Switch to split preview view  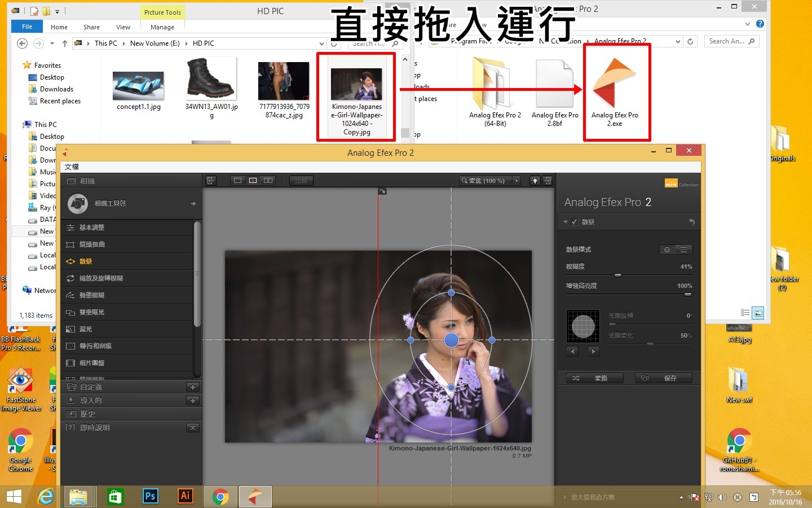[x=253, y=181]
